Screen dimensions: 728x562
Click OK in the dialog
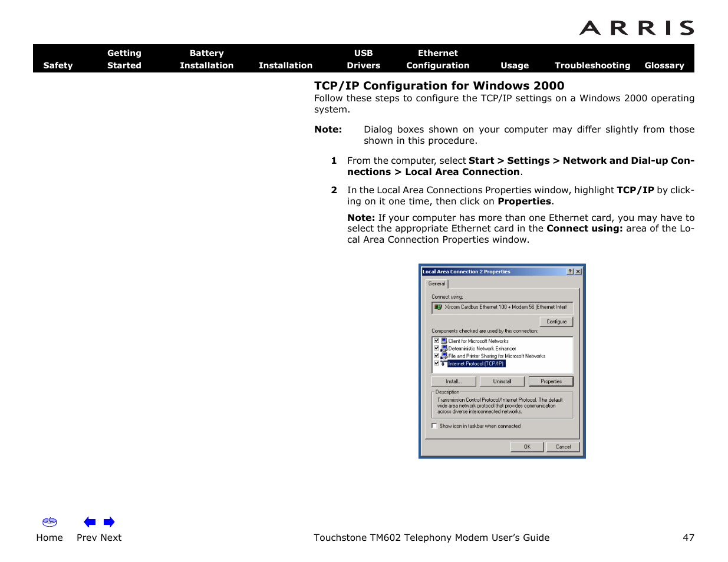tap(527, 447)
